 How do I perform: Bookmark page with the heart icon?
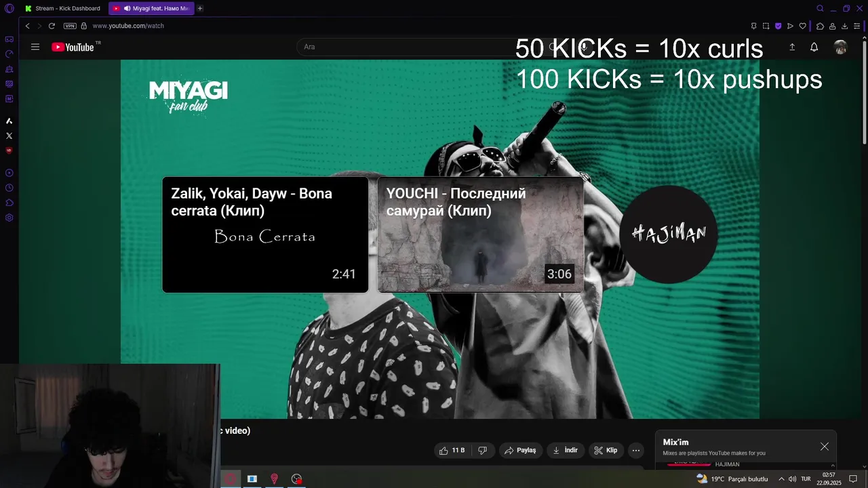point(803,26)
